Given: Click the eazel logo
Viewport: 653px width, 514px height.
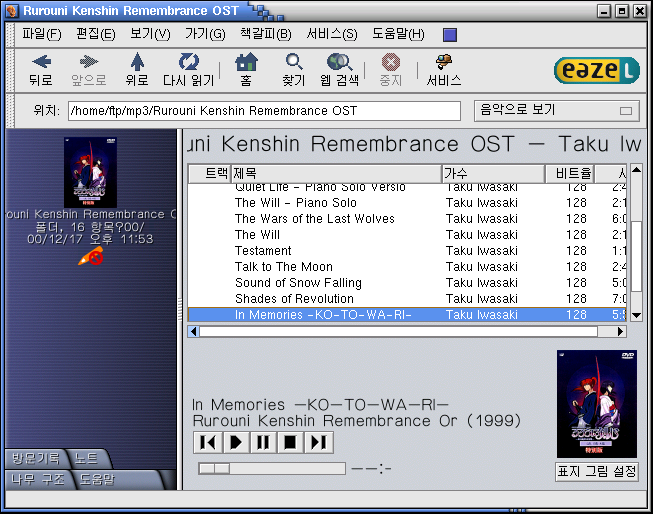Looking at the screenshot, I should click(x=596, y=70).
